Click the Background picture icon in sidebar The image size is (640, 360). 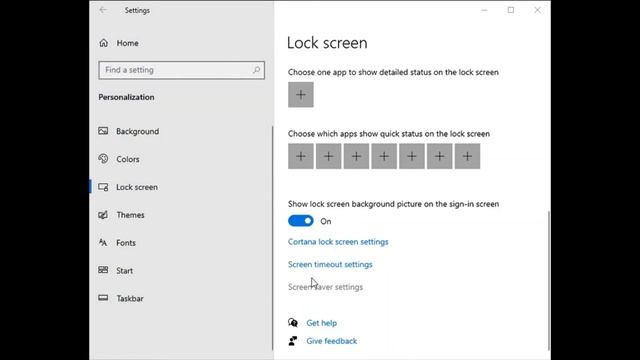click(103, 131)
